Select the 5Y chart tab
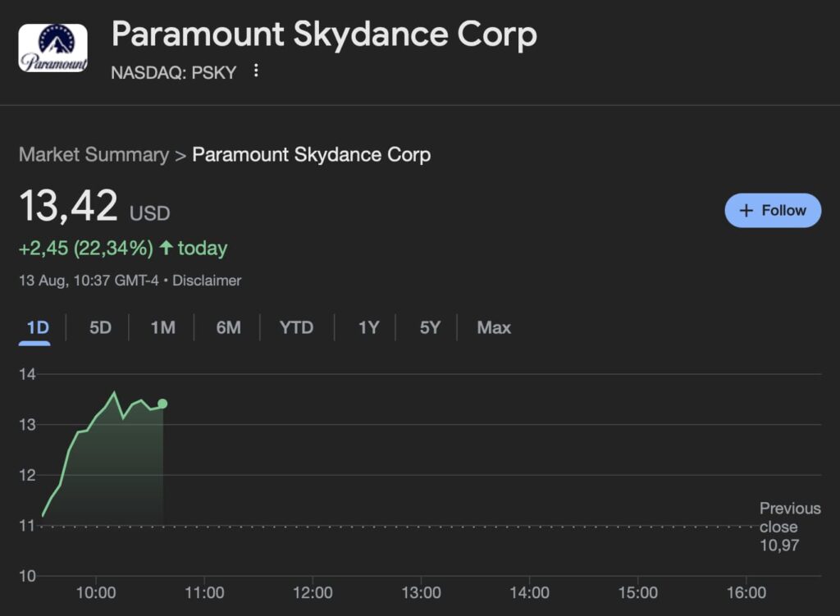This screenshot has height=616, width=840. click(x=430, y=328)
